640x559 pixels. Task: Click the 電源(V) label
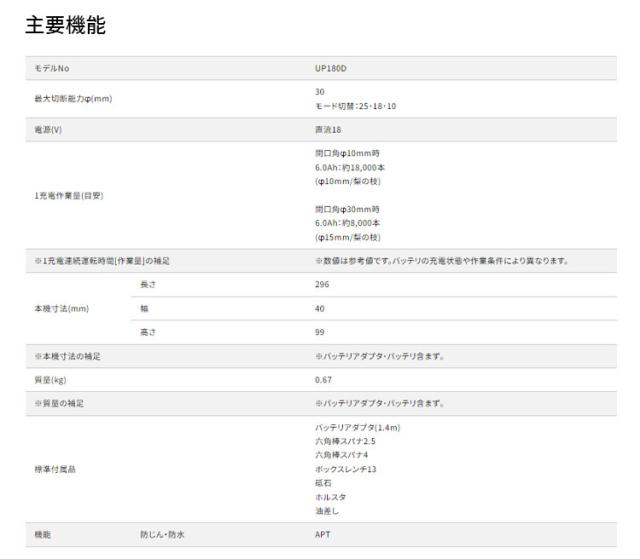(48, 130)
